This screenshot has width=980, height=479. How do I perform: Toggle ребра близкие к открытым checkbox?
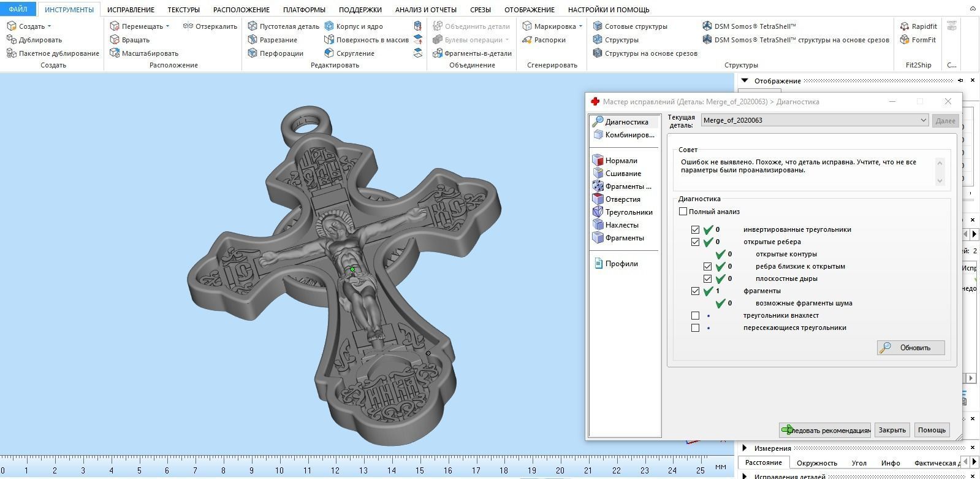point(707,266)
